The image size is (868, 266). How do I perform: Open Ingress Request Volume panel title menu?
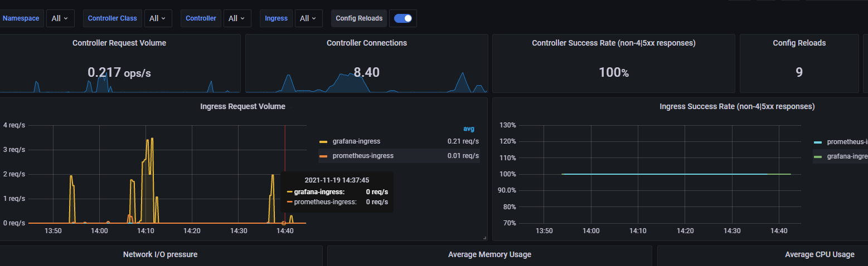[x=243, y=106]
